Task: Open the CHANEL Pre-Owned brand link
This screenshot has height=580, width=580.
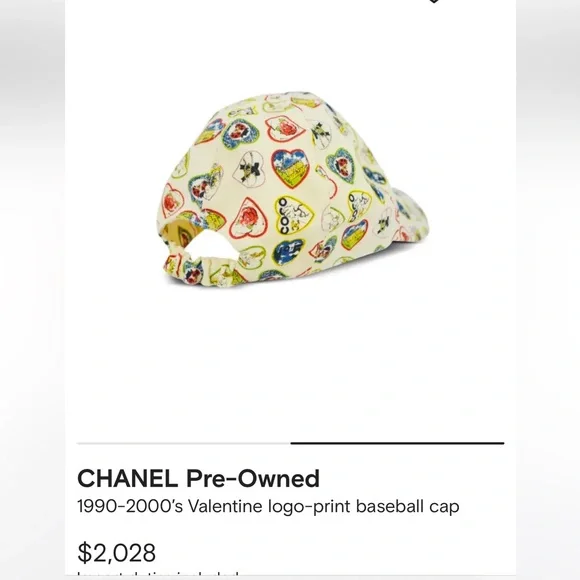Action: (198, 478)
